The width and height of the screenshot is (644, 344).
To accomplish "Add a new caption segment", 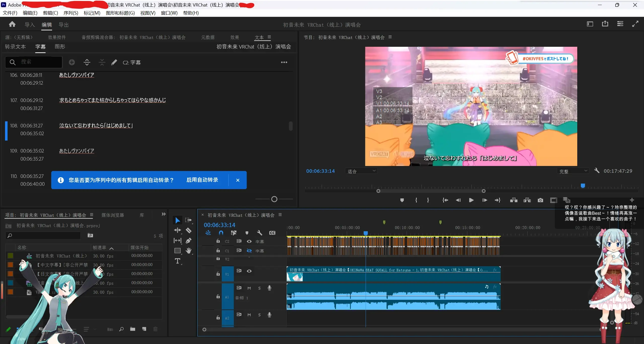I will (x=72, y=62).
